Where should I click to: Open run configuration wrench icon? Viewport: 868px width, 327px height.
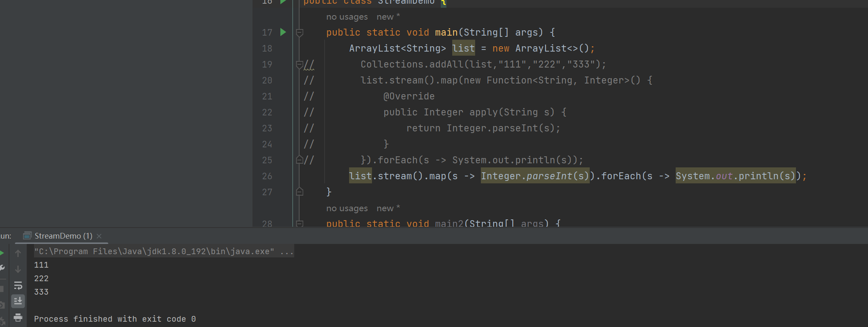point(2,268)
